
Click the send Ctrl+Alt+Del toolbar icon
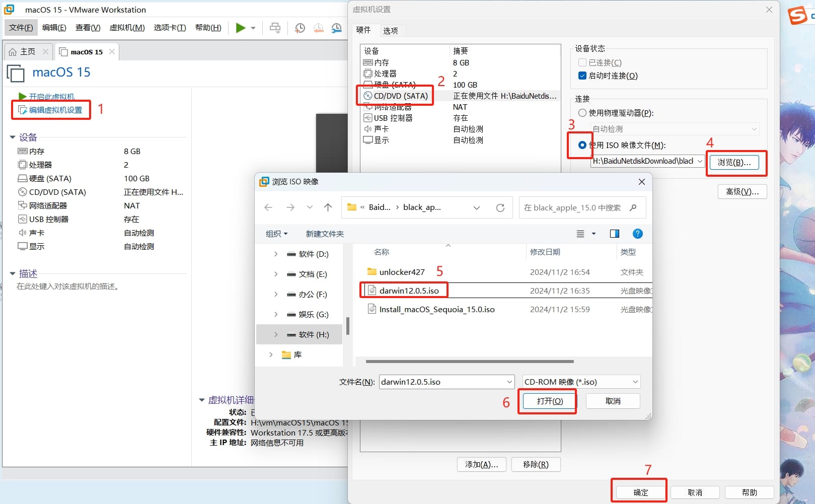coord(275,28)
